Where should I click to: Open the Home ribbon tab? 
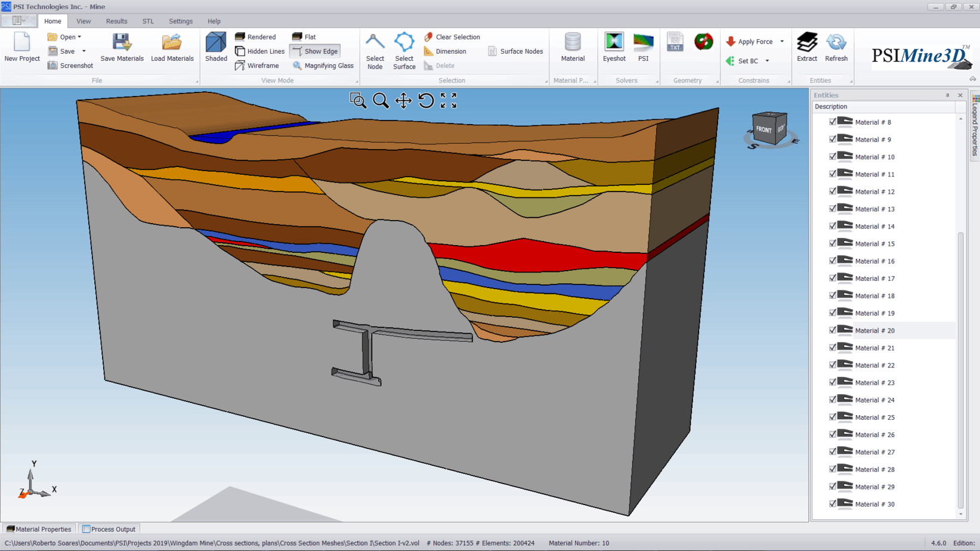52,21
